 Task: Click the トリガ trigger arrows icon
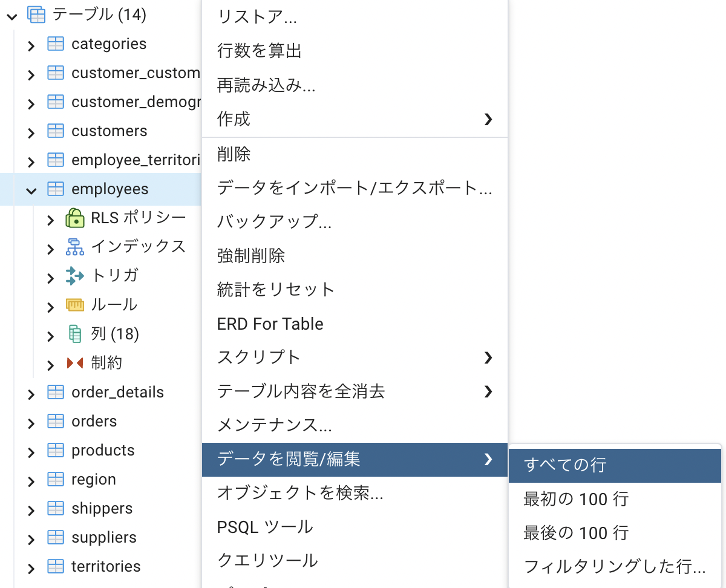(74, 276)
